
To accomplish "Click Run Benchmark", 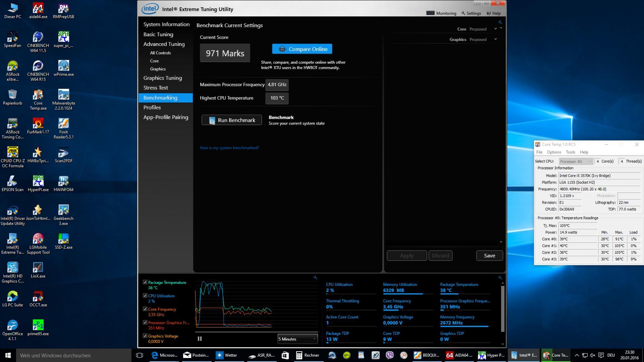I will pyautogui.click(x=232, y=120).
